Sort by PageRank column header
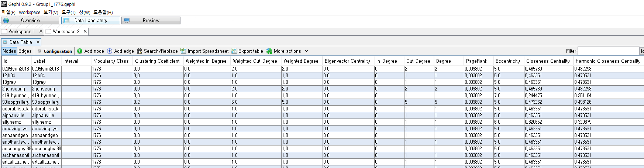This screenshot has height=168, width=644. coord(476,61)
